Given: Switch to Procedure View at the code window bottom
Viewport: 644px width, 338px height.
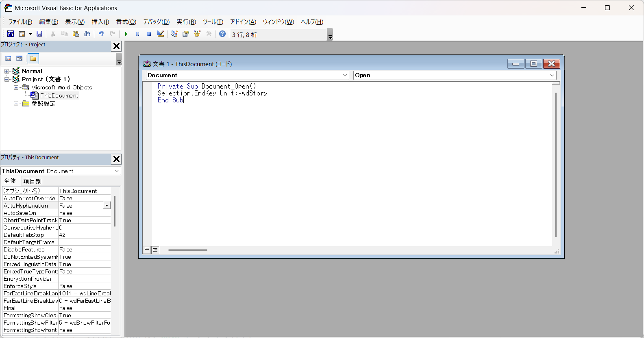Looking at the screenshot, I should (147, 249).
